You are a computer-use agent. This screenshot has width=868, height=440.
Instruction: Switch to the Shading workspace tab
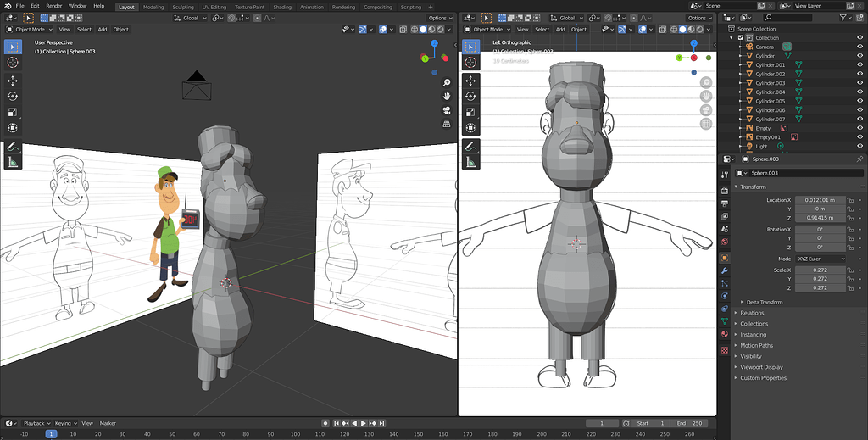tap(282, 7)
